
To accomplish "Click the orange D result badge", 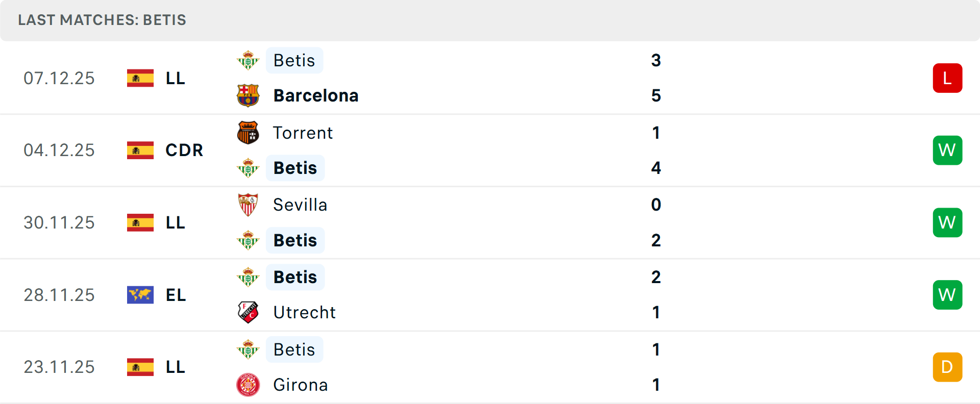I will pos(947,367).
